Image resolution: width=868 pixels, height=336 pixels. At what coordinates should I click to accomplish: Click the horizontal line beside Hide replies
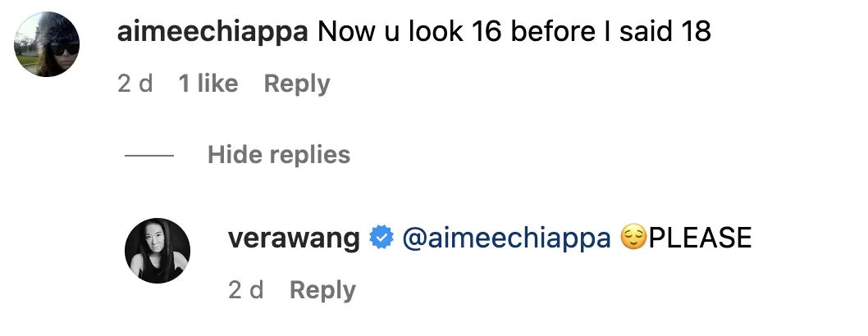coord(149,155)
